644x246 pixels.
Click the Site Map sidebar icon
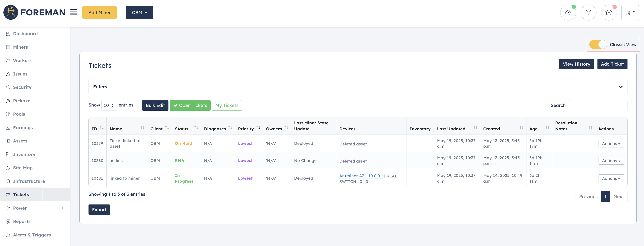coord(8,168)
